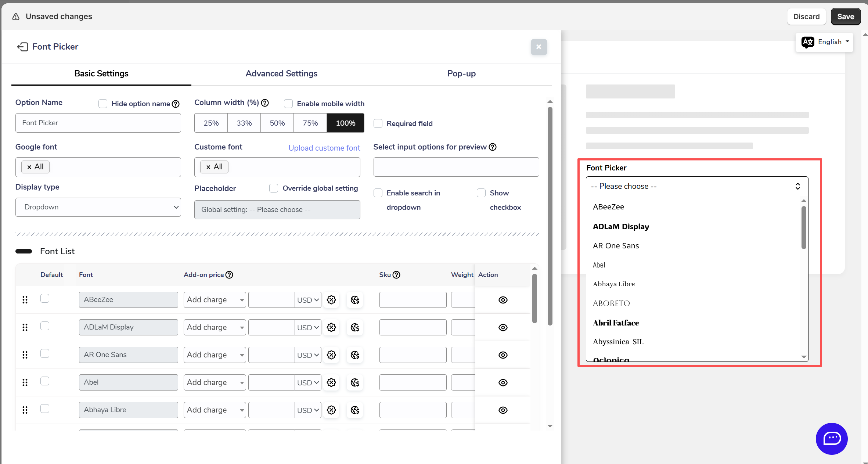868x464 pixels.
Task: Switch to the Advanced Settings tab
Action: 281,73
